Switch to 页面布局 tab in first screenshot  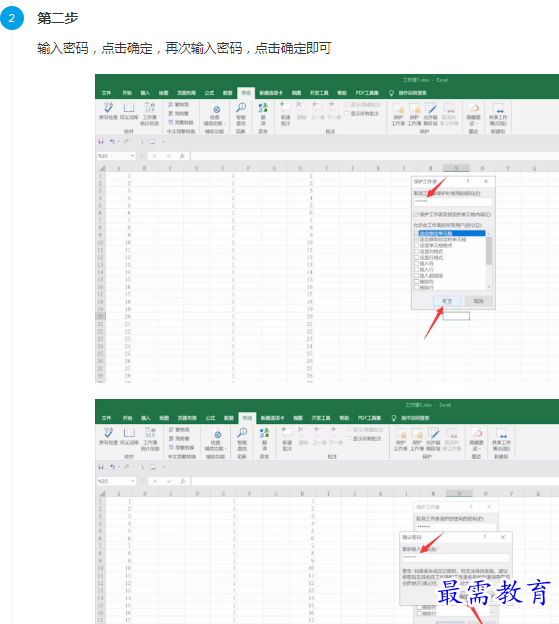coord(186,93)
